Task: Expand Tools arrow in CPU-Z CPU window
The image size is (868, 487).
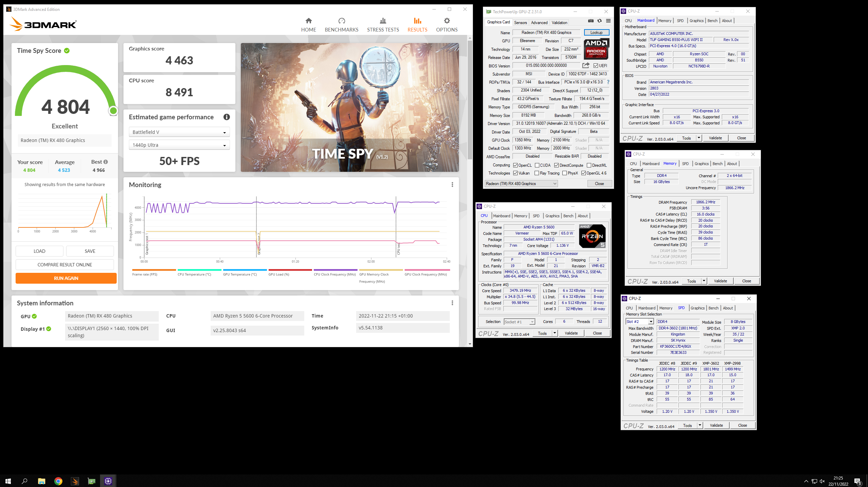Action: (x=554, y=333)
